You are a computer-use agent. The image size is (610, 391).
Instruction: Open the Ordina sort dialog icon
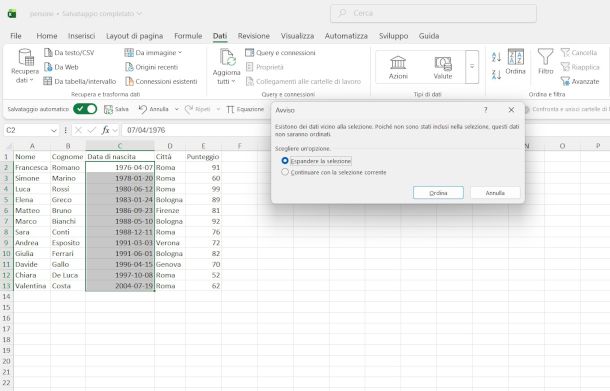coord(516,57)
